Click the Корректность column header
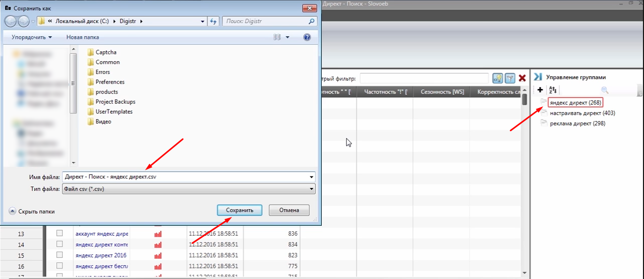Screen dimensions: 644x279 (499, 91)
